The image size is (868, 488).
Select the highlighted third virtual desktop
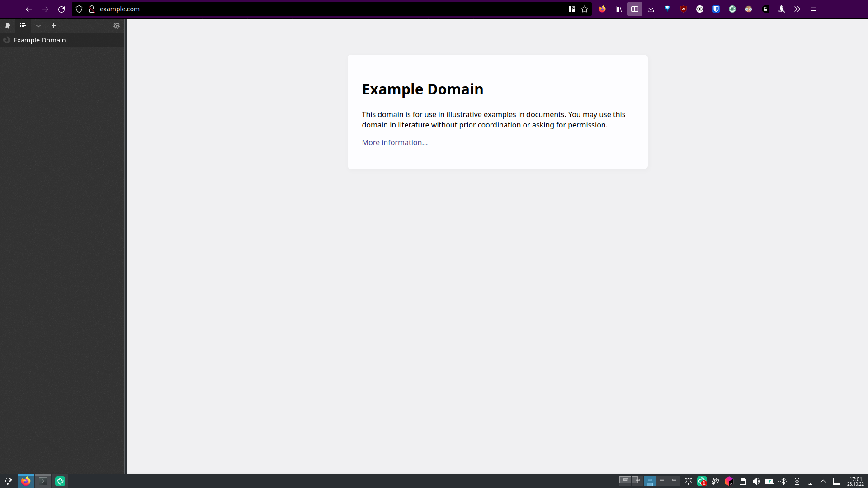[650, 481]
